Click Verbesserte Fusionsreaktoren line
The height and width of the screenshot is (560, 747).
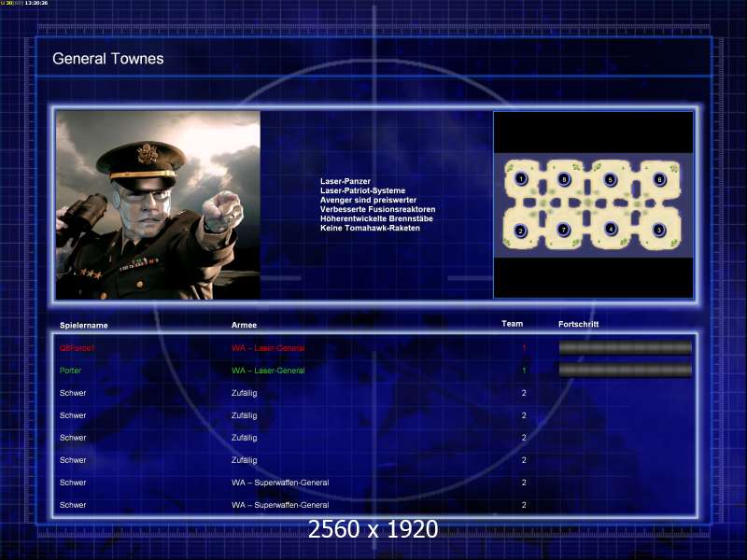click(378, 209)
